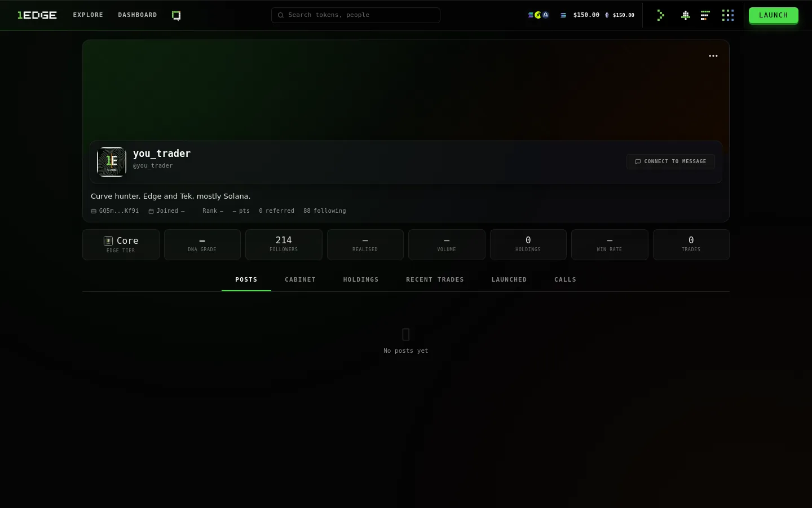Open the Explore menu item
The width and height of the screenshot is (812, 508).
point(88,15)
